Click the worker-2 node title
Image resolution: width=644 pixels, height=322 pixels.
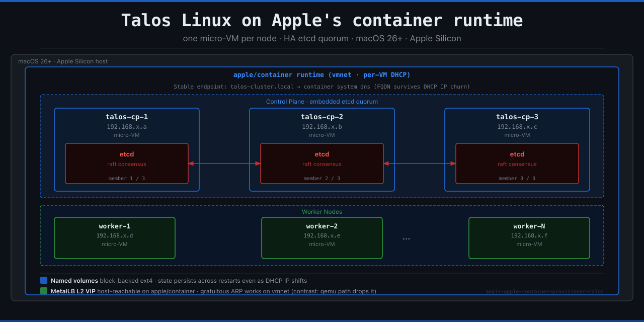click(x=322, y=226)
